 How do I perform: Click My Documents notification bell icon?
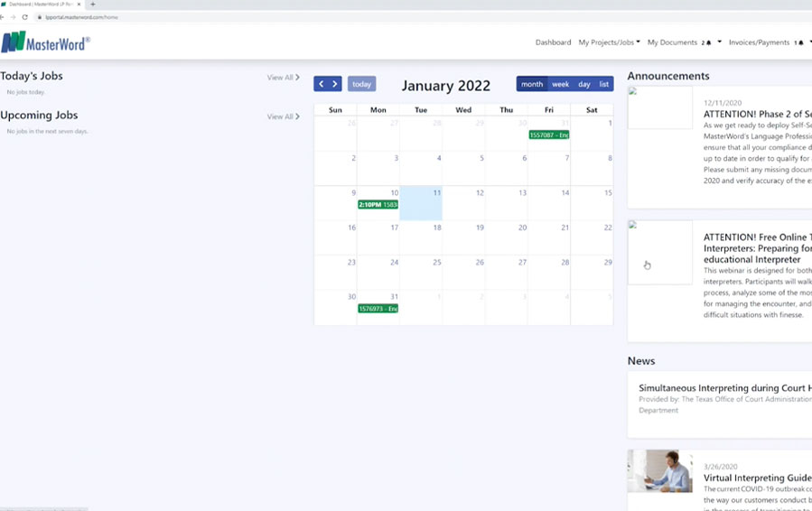pos(709,42)
